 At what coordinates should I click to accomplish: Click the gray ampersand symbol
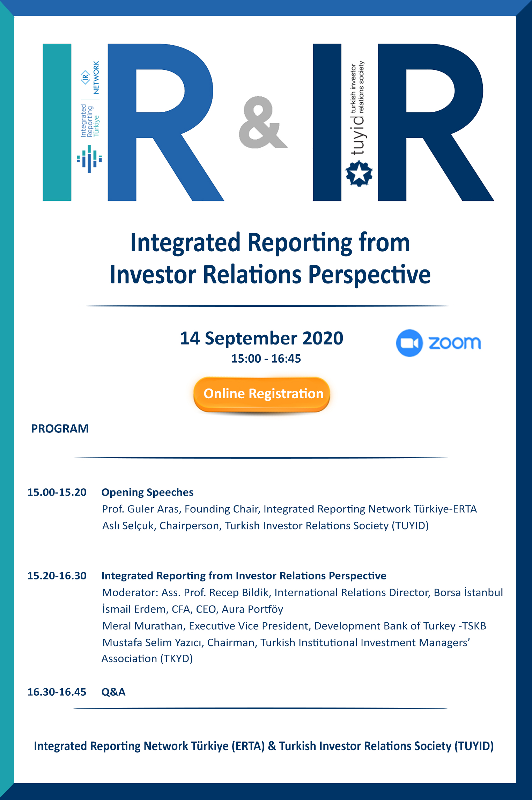263,123
